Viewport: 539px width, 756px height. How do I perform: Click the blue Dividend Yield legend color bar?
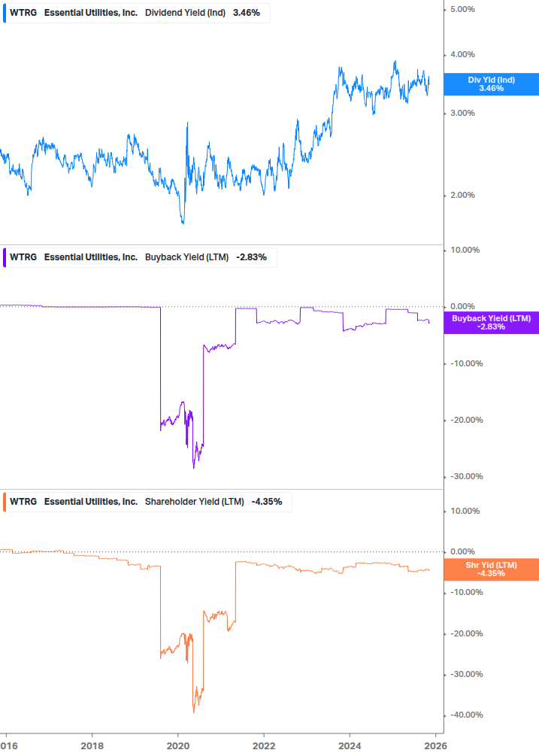5,13
